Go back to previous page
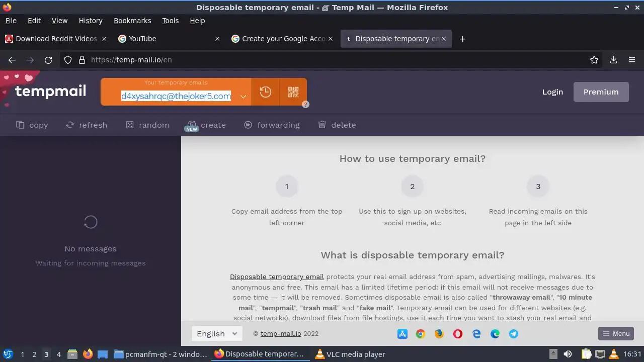This screenshot has width=644, height=362. [x=12, y=60]
